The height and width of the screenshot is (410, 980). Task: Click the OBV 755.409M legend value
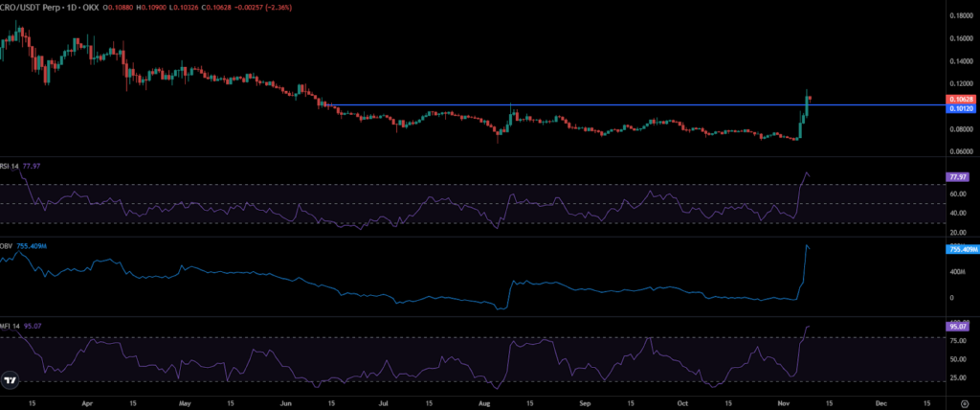(32, 246)
